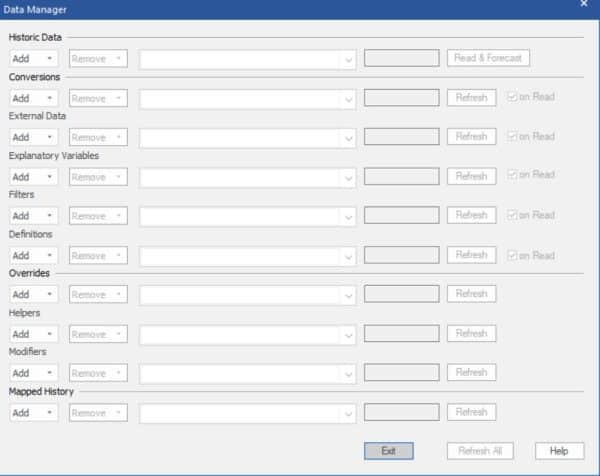Viewport: 600px width, 476px height.
Task: Refresh the External Data row
Action: pos(471,137)
